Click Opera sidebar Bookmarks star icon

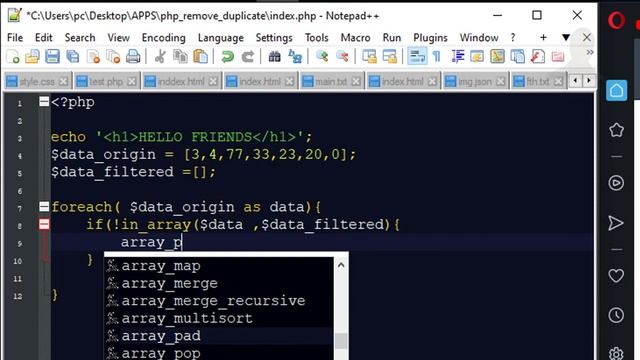[x=616, y=130]
